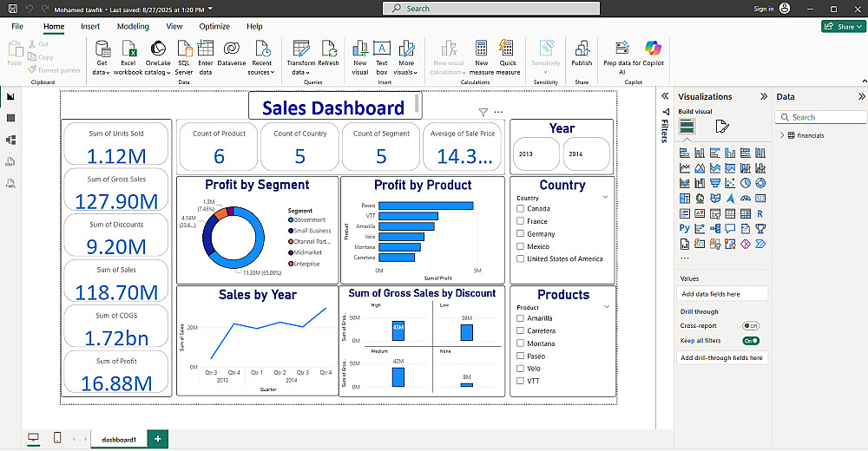This screenshot has width=868, height=451.
Task: Expand the financials table
Action: pyautogui.click(x=782, y=135)
